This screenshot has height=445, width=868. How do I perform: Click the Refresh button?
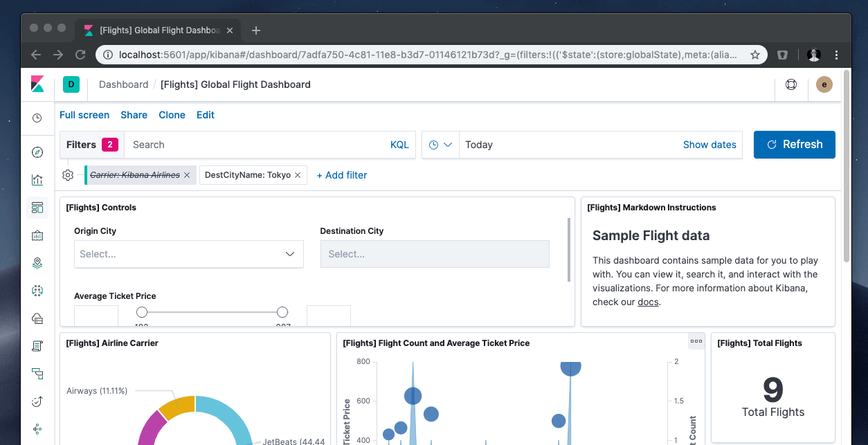point(795,145)
